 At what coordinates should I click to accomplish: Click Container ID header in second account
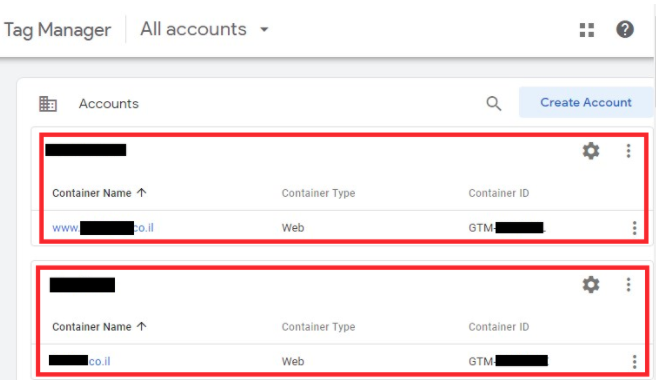499,326
